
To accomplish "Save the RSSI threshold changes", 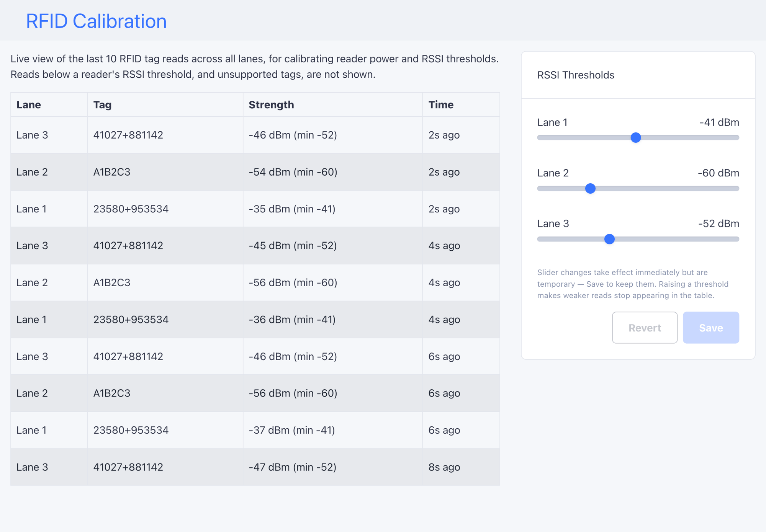I will pos(711,328).
